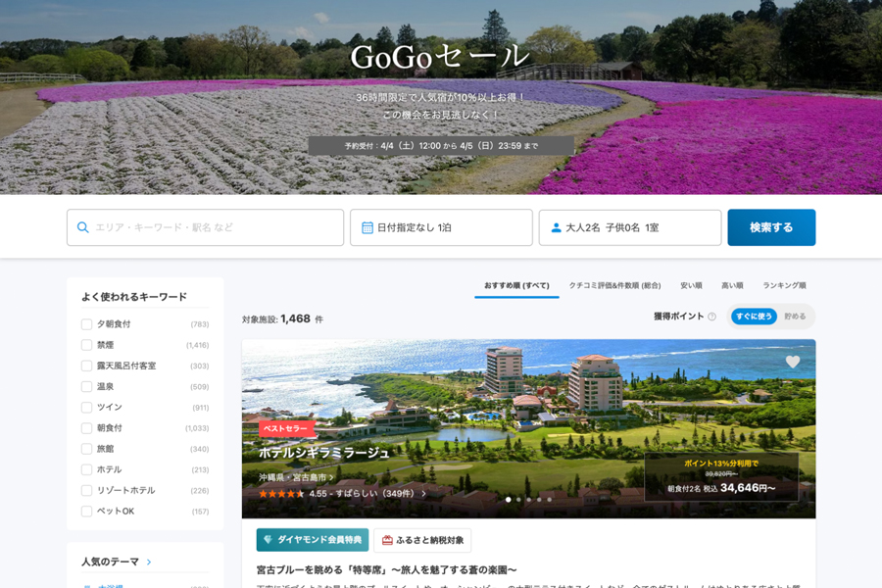Viewport: 882px width, 588px height.
Task: Click the person icon in the guest count field
Action: (x=555, y=227)
